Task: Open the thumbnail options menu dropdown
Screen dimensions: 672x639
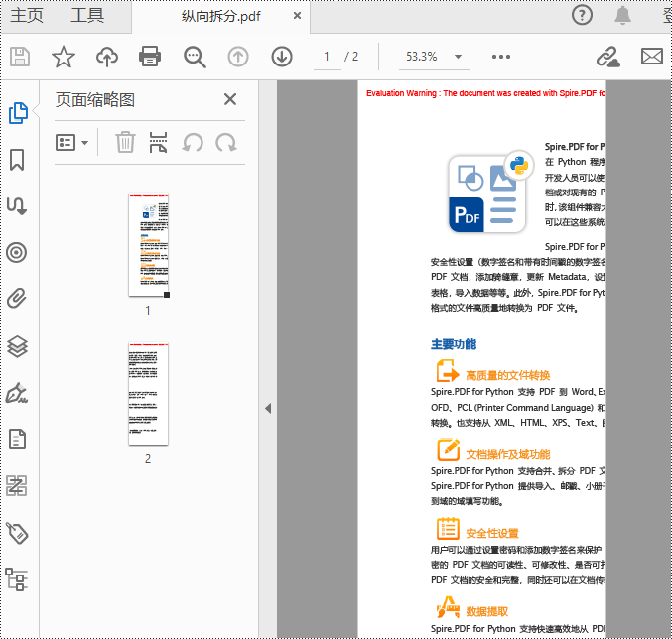Action: coord(71,143)
